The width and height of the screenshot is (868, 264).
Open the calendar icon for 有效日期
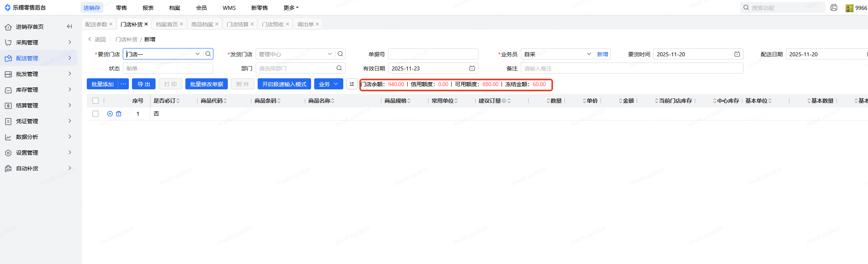tap(472, 68)
